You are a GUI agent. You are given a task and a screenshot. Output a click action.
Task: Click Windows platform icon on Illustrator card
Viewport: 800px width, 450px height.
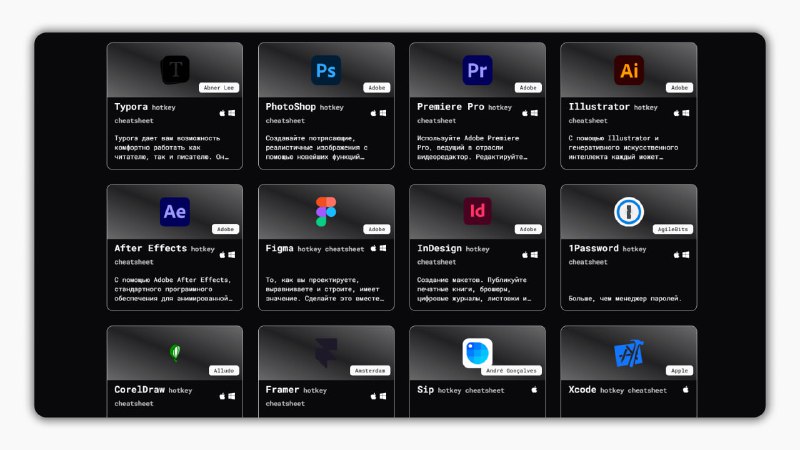pyautogui.click(x=686, y=113)
